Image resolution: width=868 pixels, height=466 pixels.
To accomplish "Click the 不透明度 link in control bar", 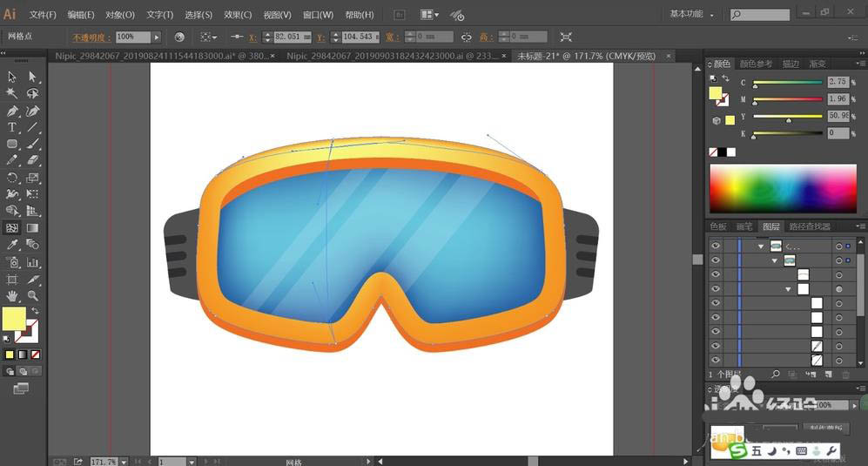I will point(87,37).
